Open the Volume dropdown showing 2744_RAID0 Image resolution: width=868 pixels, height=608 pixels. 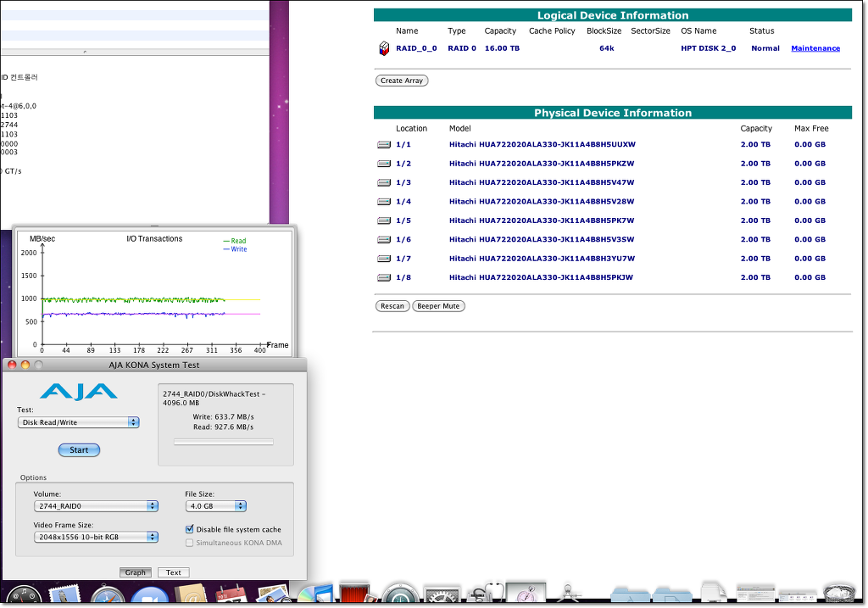[x=97, y=506]
